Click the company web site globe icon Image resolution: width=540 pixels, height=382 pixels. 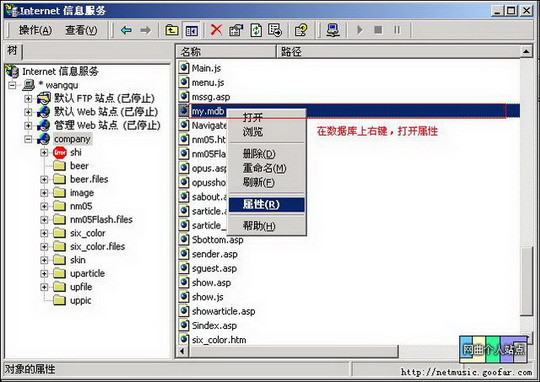click(43, 138)
